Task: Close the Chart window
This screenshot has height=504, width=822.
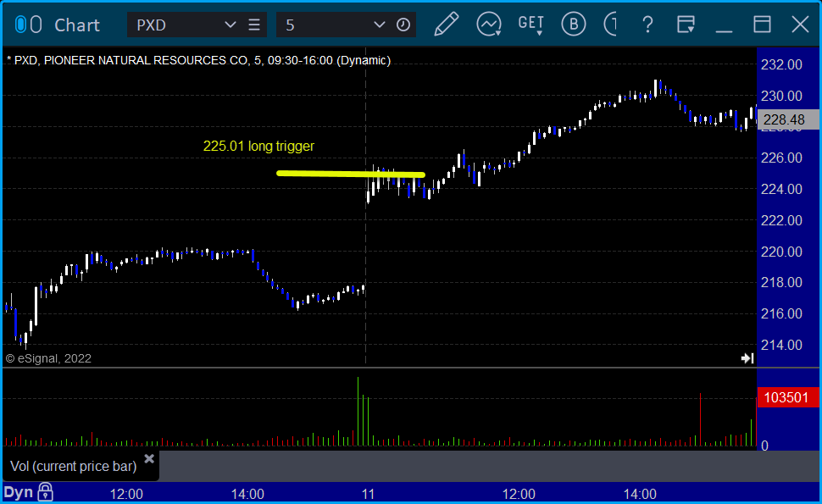Action: pos(800,25)
